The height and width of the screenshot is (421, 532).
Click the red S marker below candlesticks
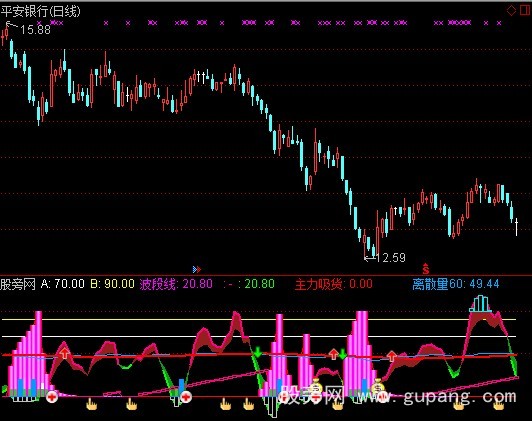[x=425, y=269]
